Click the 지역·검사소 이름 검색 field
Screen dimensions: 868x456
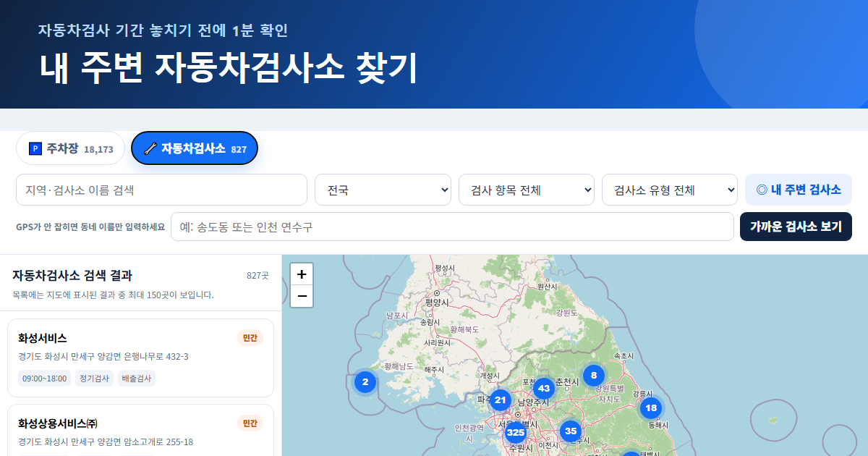[x=161, y=190]
